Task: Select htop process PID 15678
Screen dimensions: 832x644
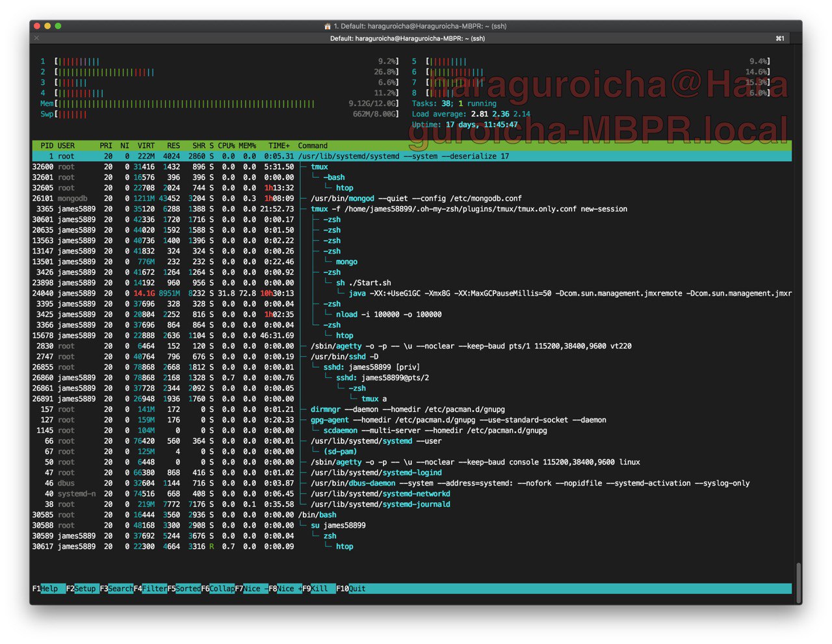Action: (412, 335)
